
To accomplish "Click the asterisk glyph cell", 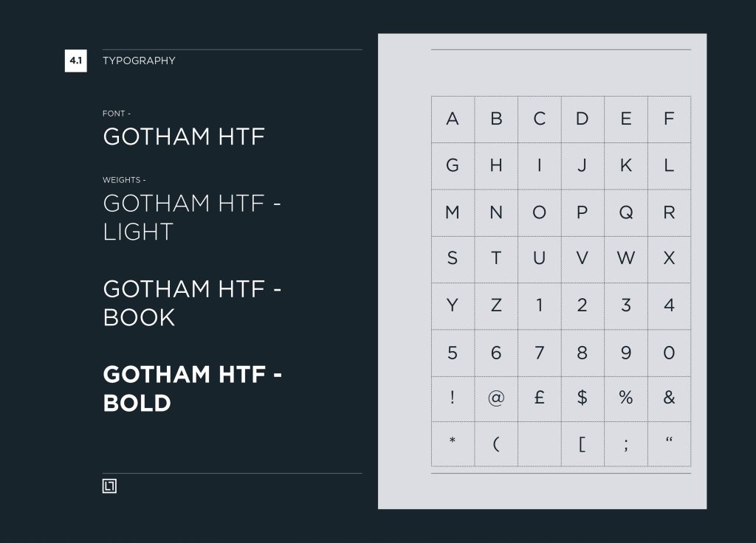I will coord(453,443).
